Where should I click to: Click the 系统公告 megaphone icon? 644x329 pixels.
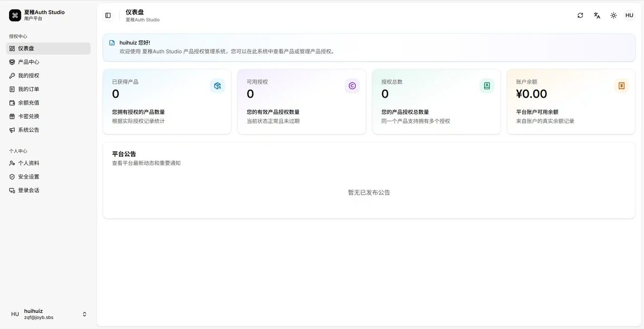click(x=12, y=130)
